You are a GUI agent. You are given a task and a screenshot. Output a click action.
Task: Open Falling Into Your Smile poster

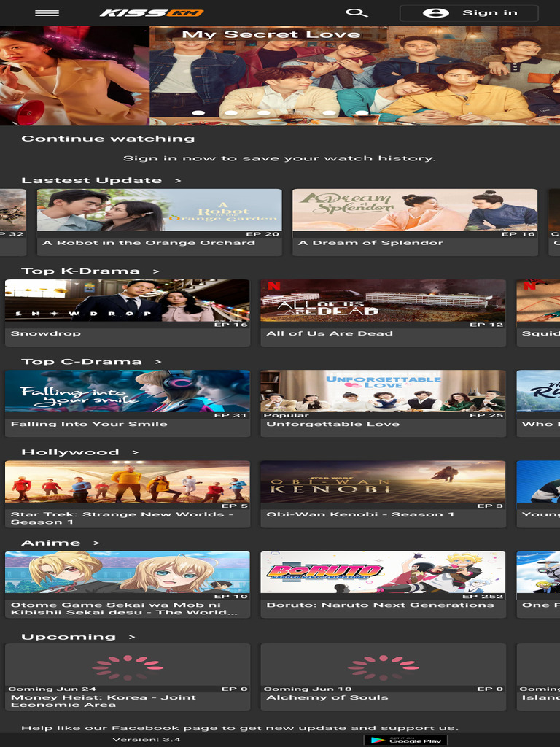[127, 391]
